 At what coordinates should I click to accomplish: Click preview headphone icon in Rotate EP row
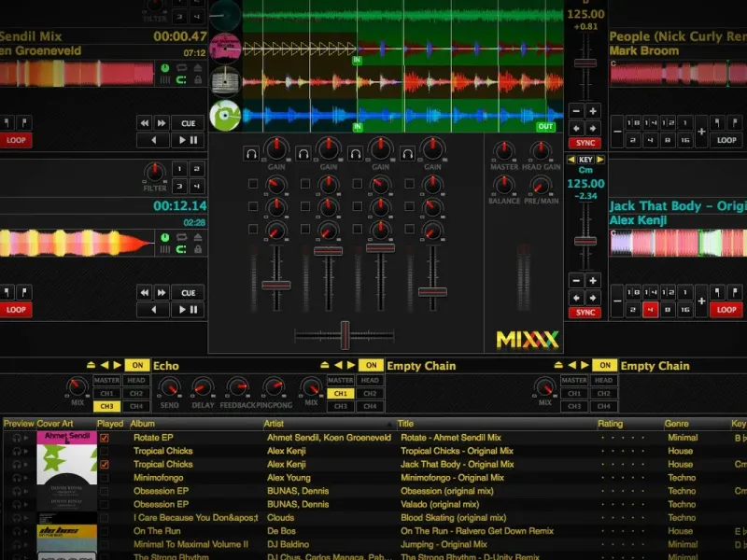(17, 438)
